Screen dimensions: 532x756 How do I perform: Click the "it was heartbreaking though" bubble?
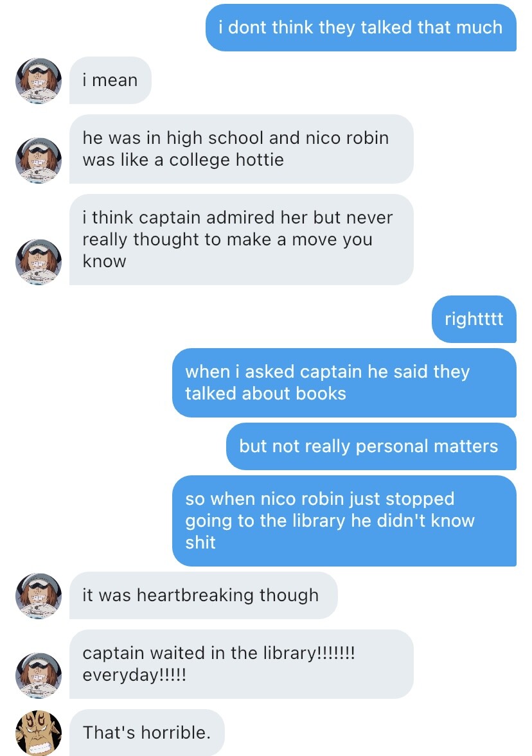point(202,595)
